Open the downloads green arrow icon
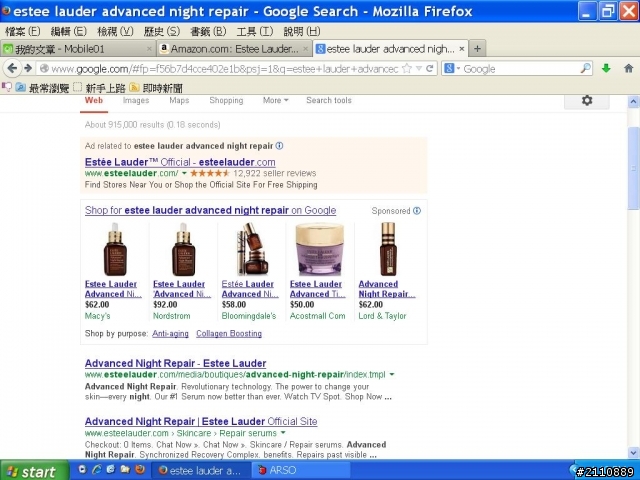 pos(606,69)
